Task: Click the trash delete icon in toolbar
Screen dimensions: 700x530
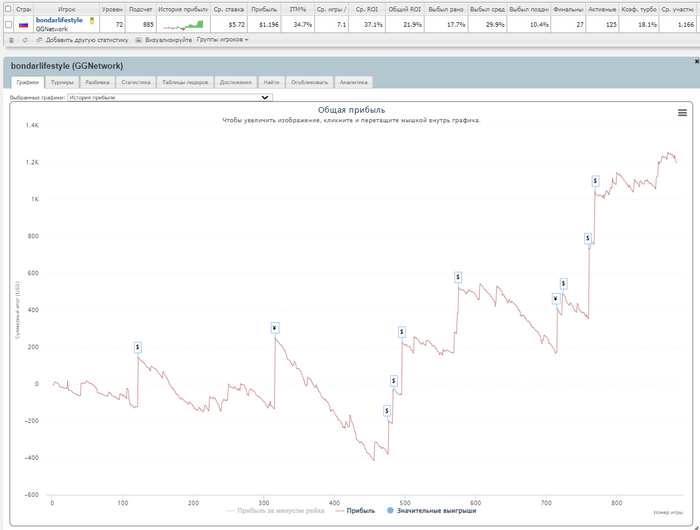Action: pos(10,40)
